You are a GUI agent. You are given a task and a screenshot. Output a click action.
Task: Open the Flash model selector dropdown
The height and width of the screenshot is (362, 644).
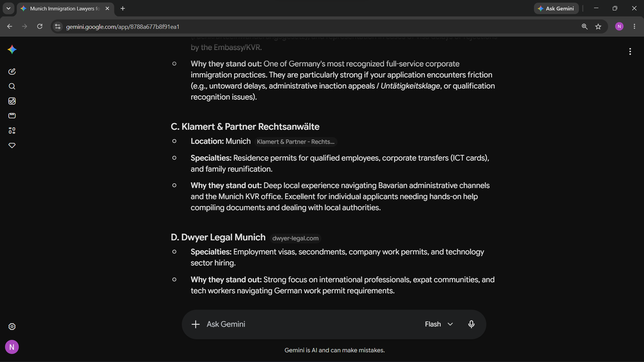439,324
